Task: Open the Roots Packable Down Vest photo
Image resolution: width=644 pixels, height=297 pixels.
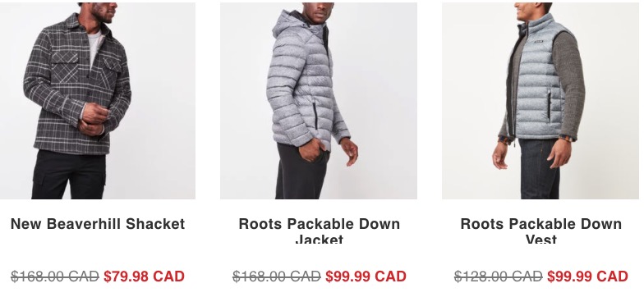Action: [x=540, y=100]
